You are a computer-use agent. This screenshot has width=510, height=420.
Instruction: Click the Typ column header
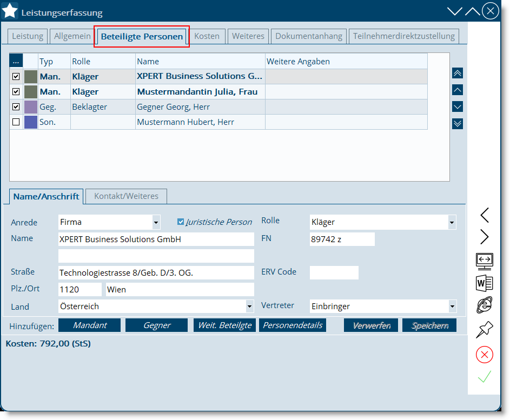[54, 61]
